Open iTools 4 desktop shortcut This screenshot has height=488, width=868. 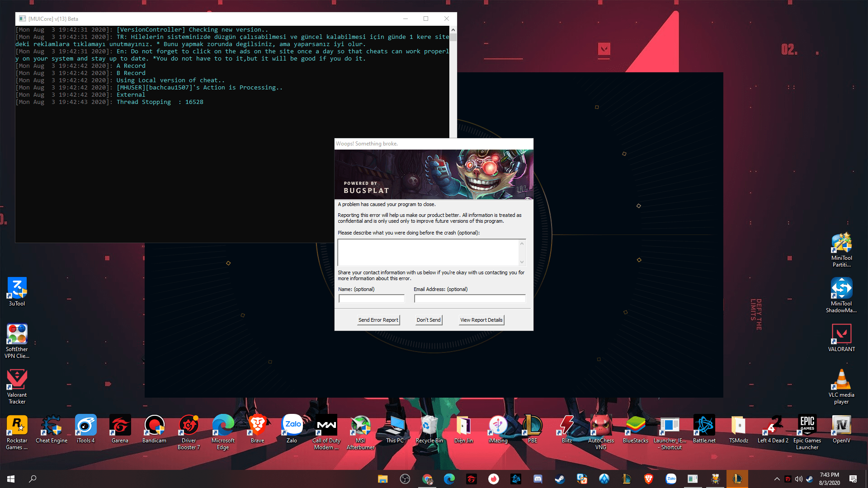click(85, 429)
